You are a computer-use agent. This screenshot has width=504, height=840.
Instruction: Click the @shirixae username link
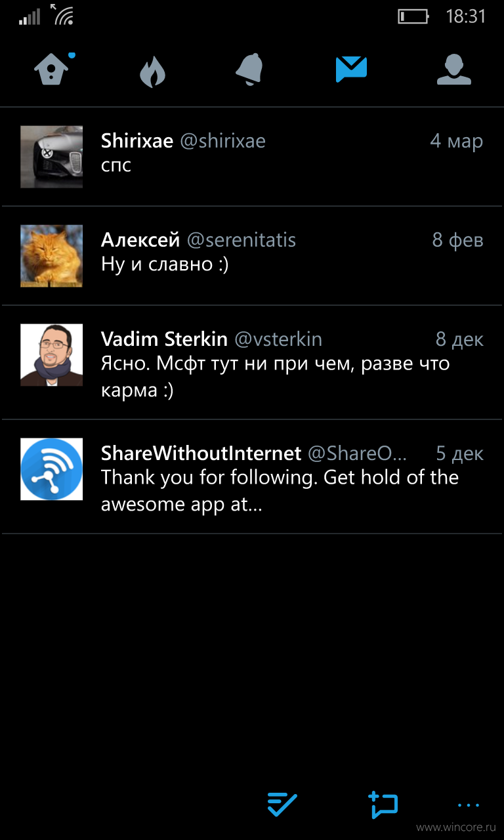222,141
